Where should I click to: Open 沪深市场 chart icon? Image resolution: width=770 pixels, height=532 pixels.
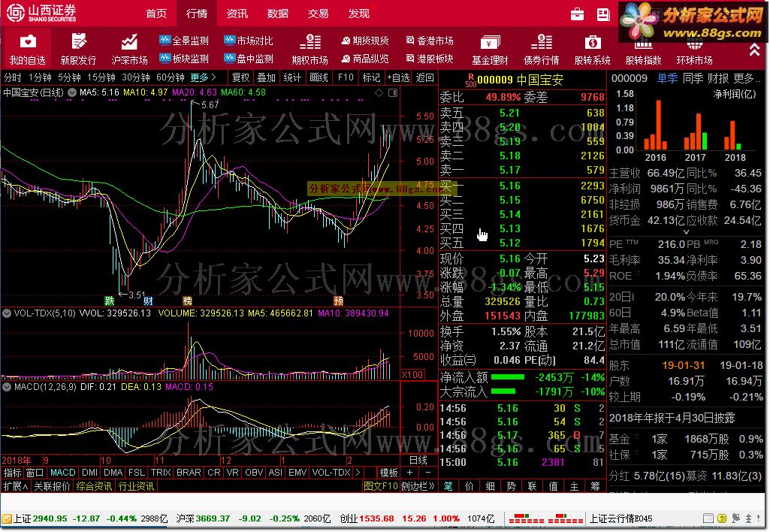click(129, 50)
